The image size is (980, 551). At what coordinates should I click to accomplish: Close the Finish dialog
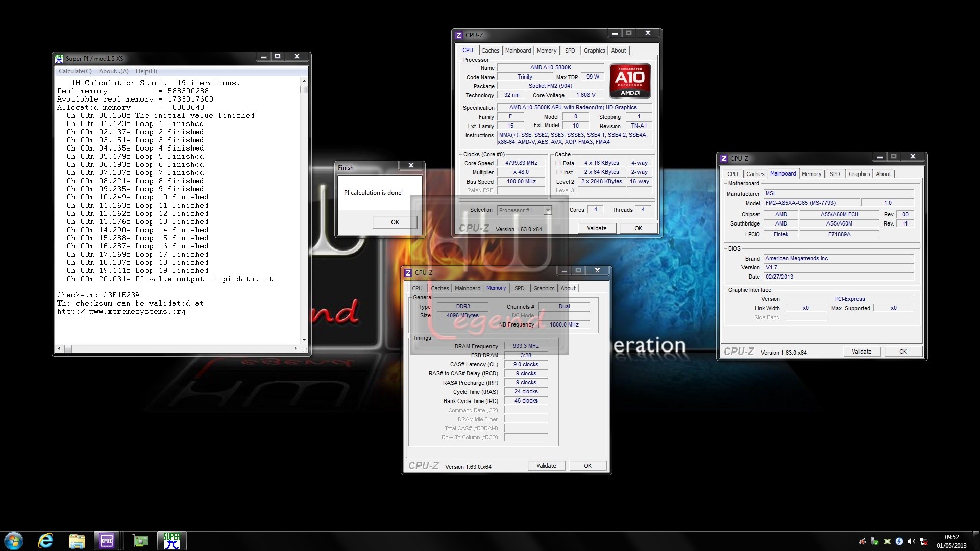point(411,165)
